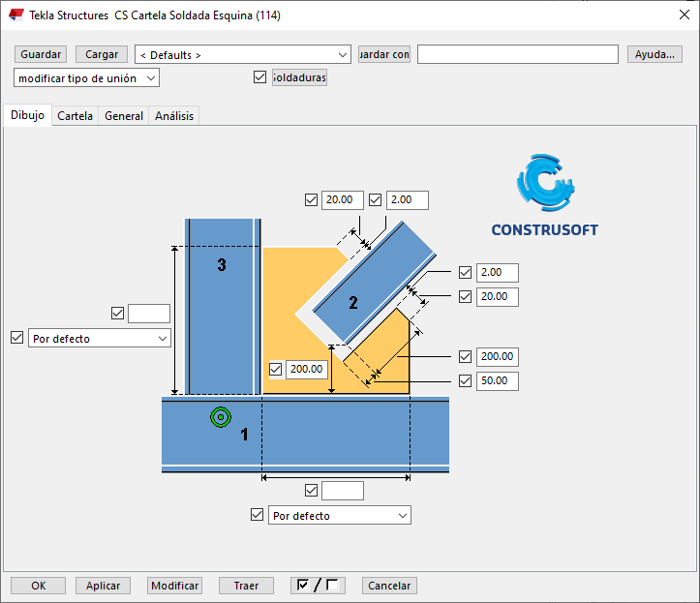Toggle the checkbox next to the top 20.00 field
The height and width of the screenshot is (603, 700).
click(x=311, y=200)
